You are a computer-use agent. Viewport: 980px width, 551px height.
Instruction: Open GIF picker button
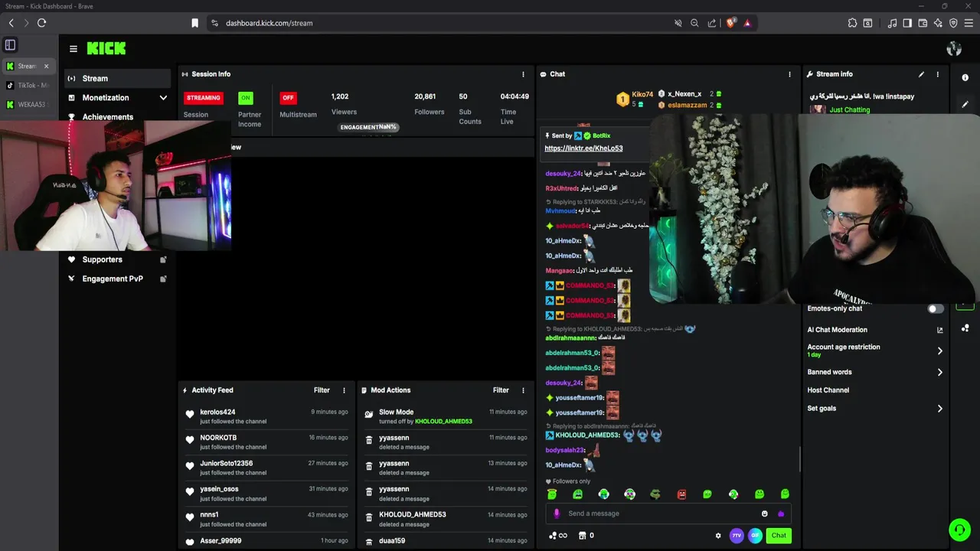(x=755, y=536)
